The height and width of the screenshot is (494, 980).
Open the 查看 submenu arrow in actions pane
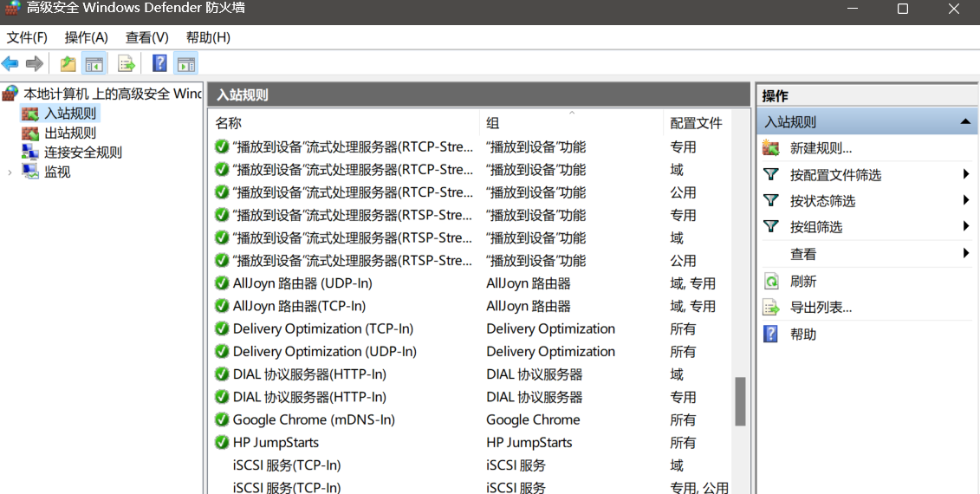pos(966,253)
